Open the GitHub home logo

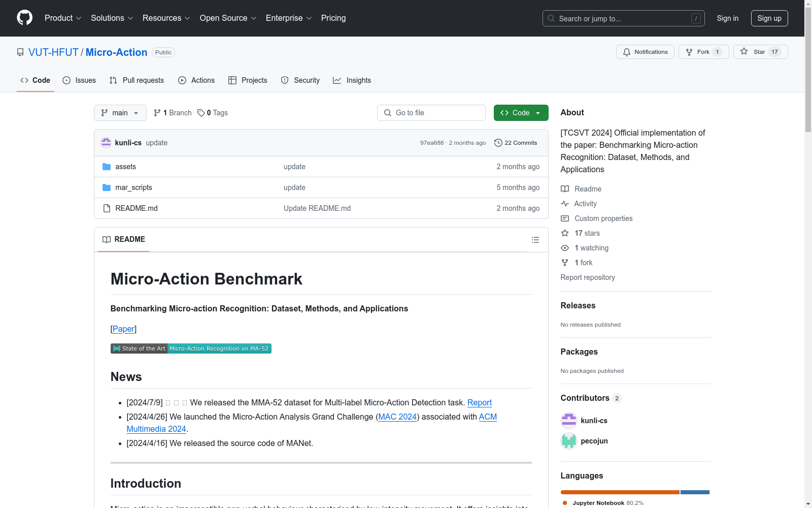[24, 18]
